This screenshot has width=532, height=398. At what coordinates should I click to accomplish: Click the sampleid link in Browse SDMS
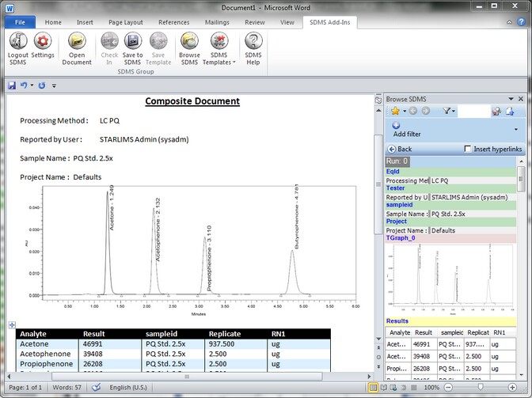(x=399, y=205)
